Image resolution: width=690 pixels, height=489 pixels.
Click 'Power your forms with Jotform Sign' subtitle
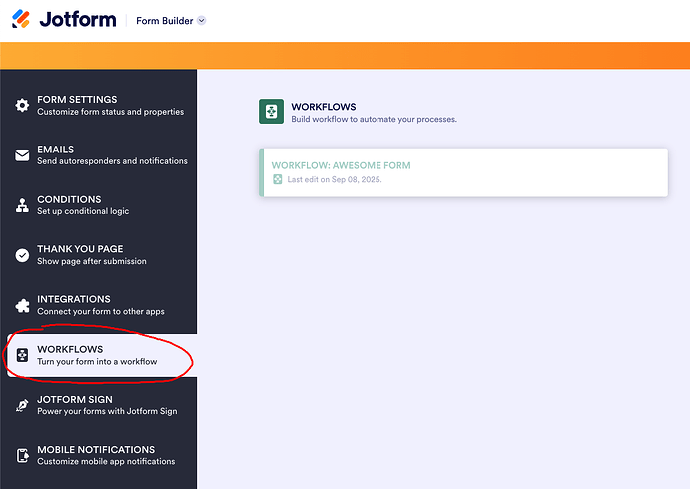click(x=107, y=412)
